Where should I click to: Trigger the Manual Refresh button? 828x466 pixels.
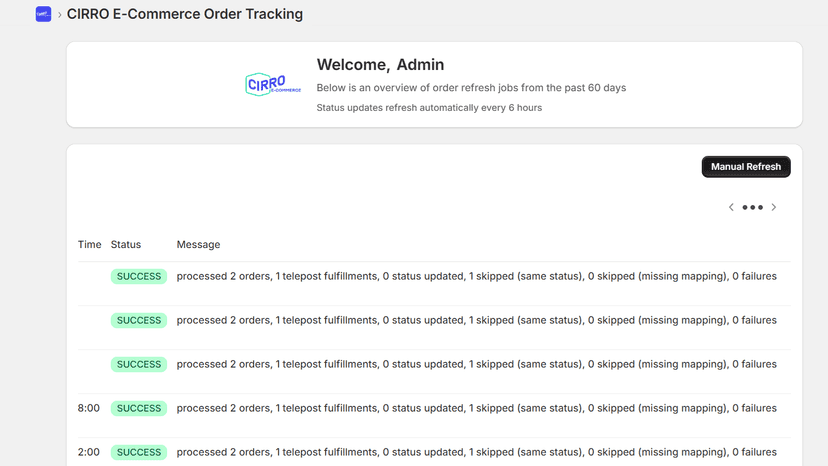(746, 167)
